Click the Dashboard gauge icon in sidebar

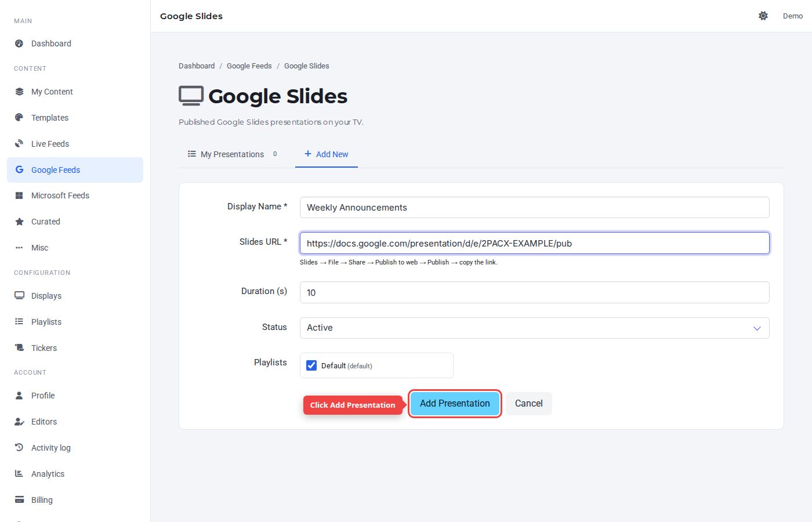pyautogui.click(x=19, y=43)
